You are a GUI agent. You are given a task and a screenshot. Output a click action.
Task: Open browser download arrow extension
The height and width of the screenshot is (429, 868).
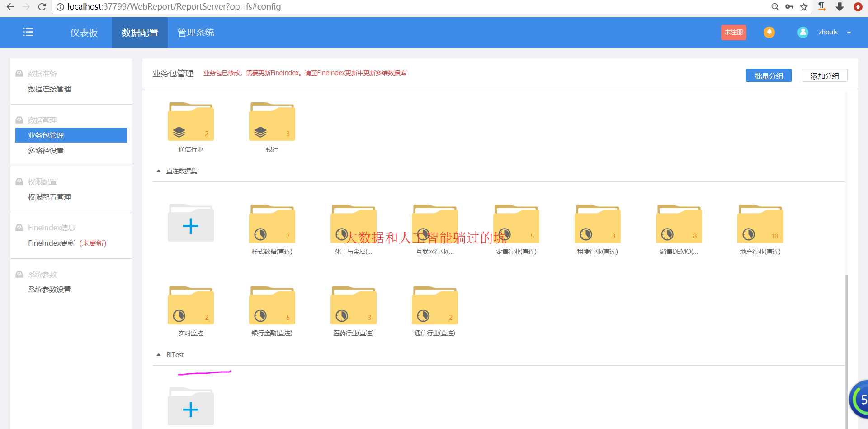840,6
